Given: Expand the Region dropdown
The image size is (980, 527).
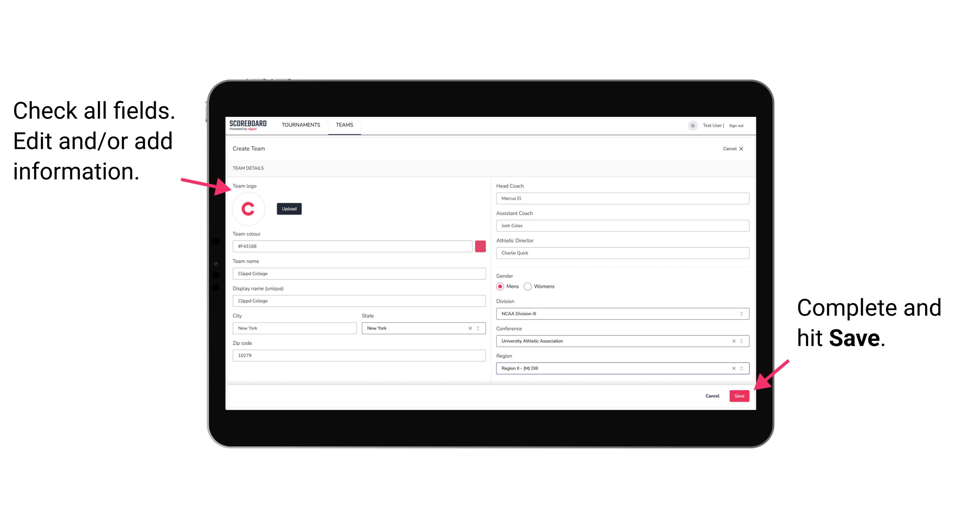Looking at the screenshot, I should 741,368.
